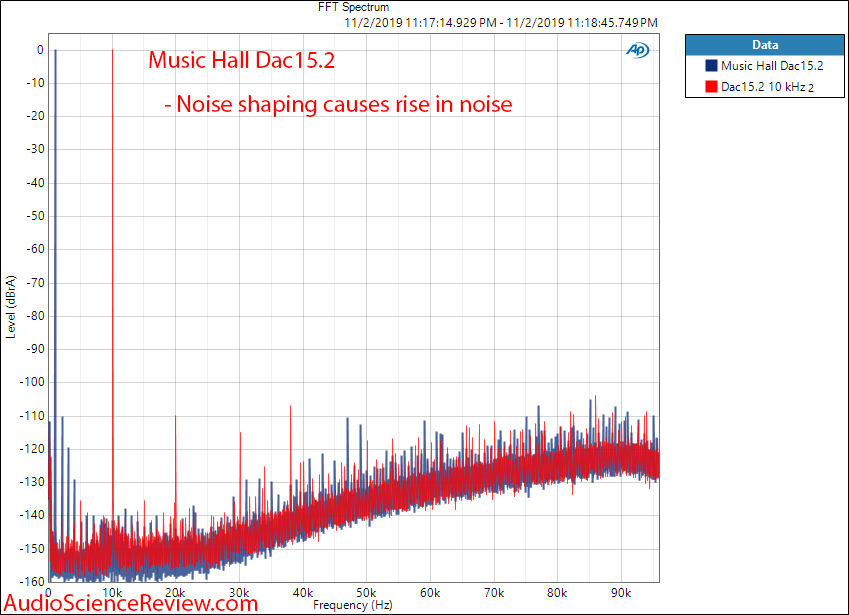
Task: Click the 90k frequency axis tick label
Action: (621, 593)
